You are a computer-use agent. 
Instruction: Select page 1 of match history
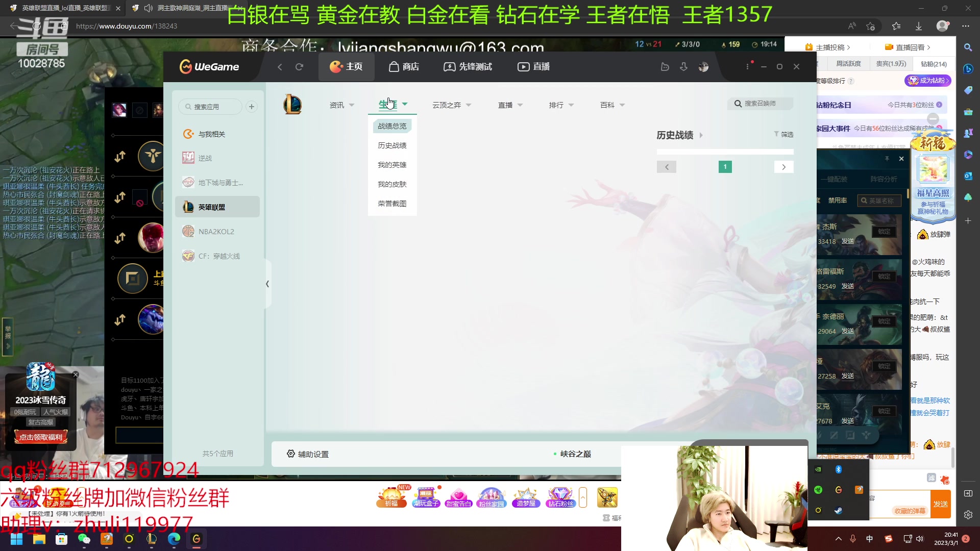tap(725, 167)
